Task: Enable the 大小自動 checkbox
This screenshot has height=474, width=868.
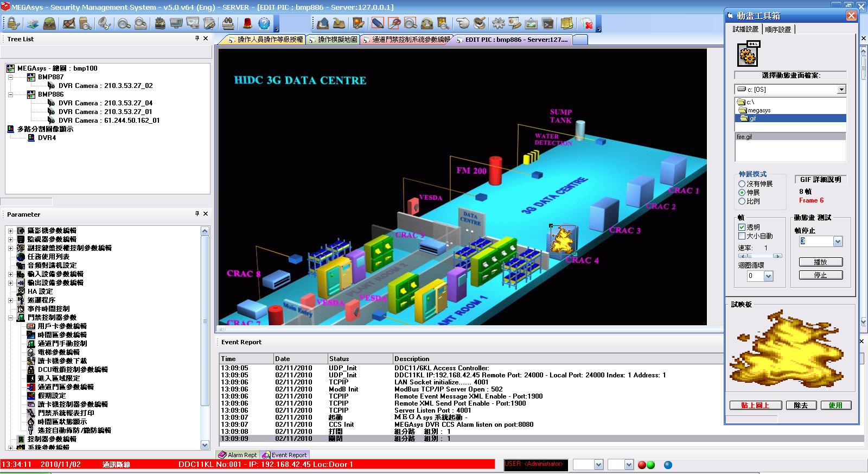Action: [742, 236]
